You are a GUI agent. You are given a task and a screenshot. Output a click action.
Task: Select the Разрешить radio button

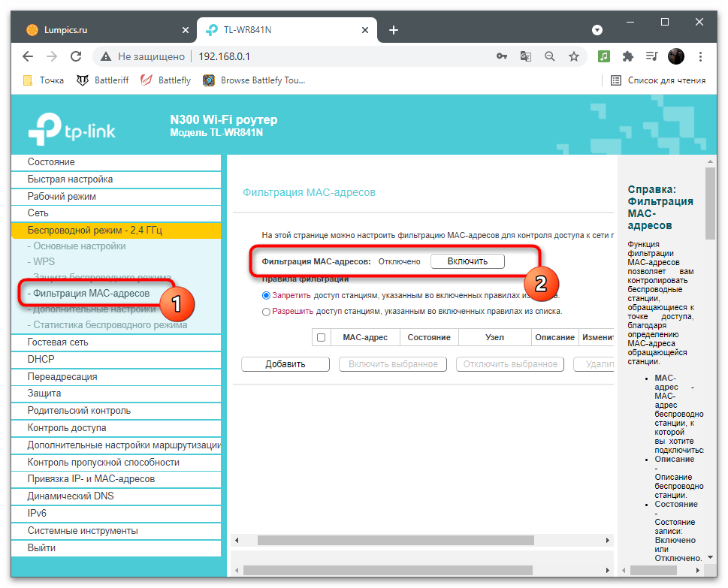point(266,312)
